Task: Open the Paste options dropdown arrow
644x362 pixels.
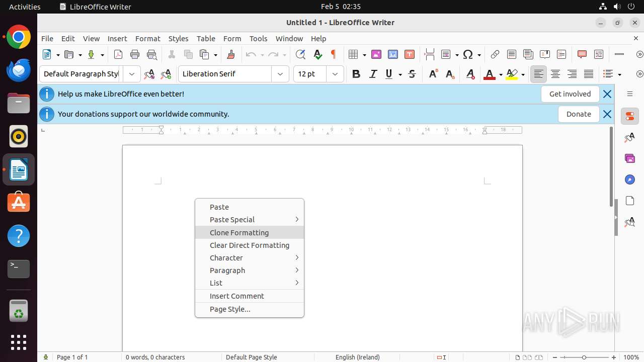Action: click(x=215, y=55)
